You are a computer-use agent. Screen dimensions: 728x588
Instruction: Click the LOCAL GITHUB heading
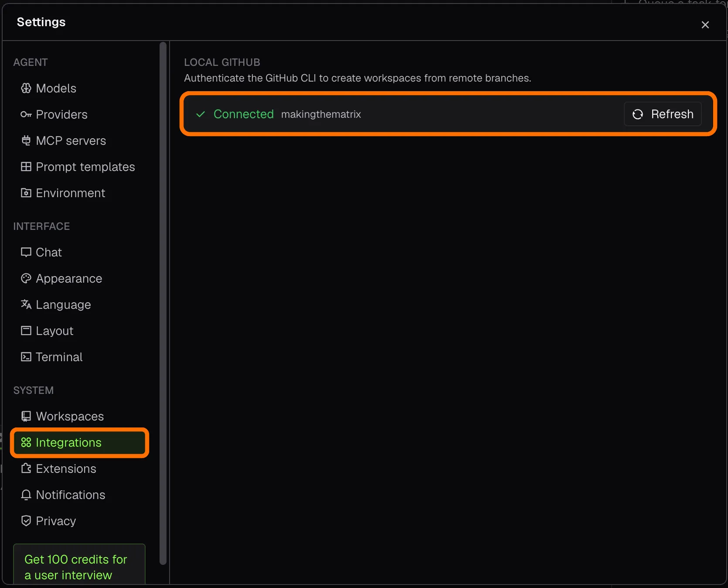(222, 62)
